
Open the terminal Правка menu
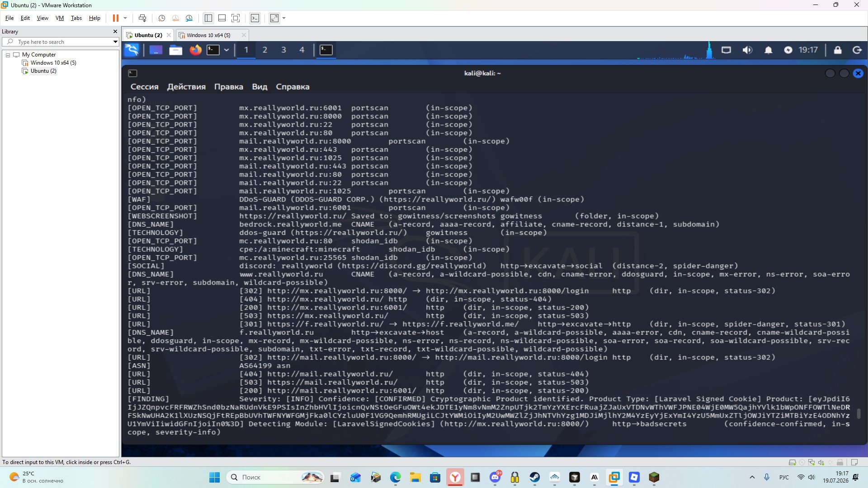click(228, 87)
